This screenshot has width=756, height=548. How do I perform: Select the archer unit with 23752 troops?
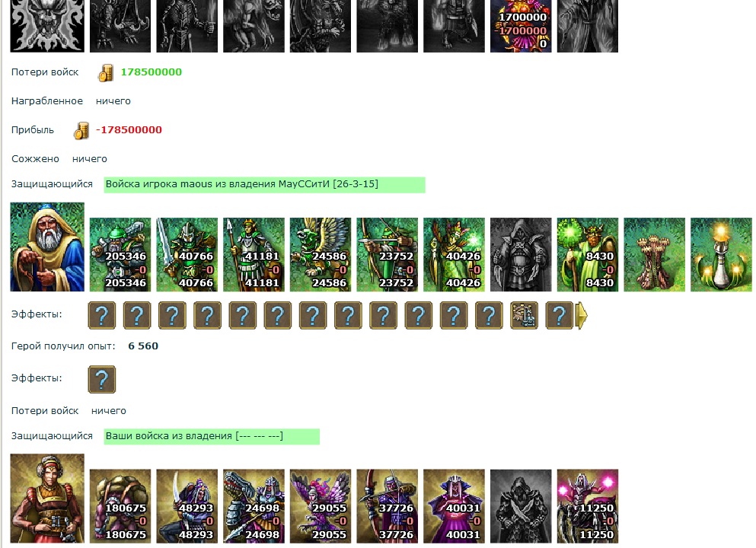pos(388,254)
